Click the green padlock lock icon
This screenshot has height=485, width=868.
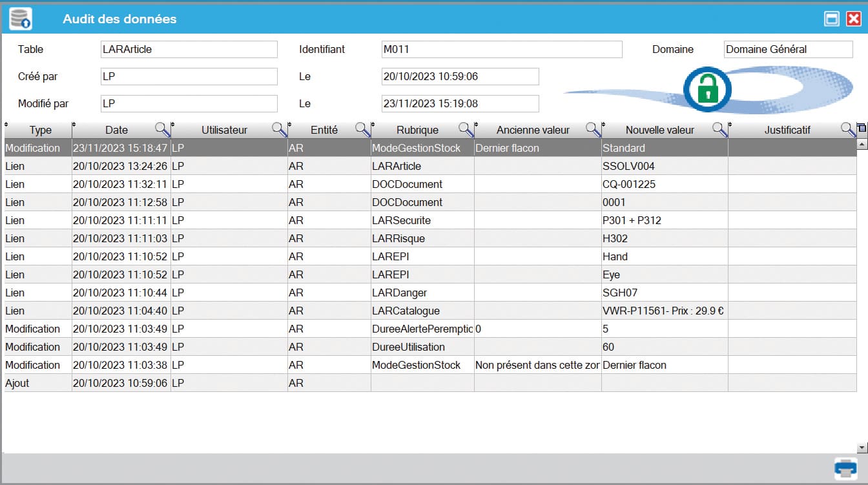click(x=708, y=89)
